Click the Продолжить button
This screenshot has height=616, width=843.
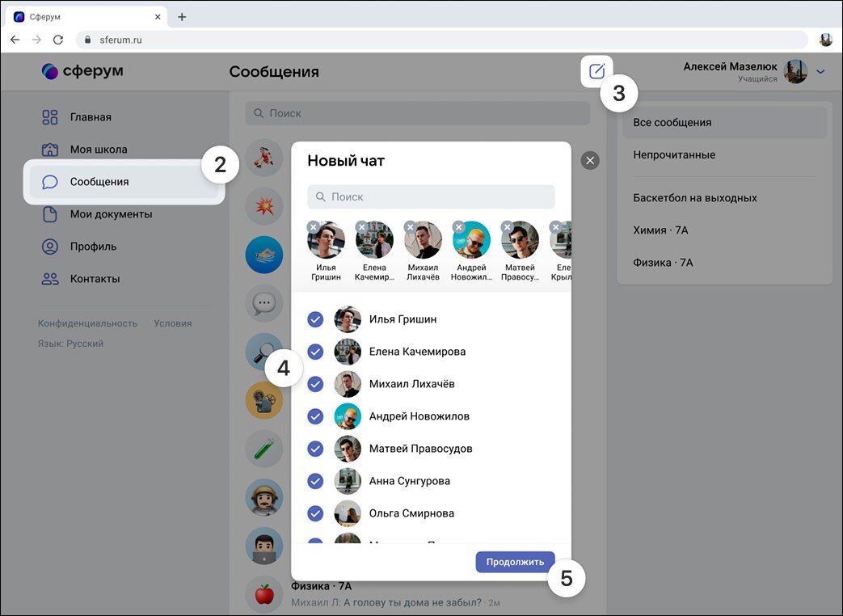pos(515,562)
